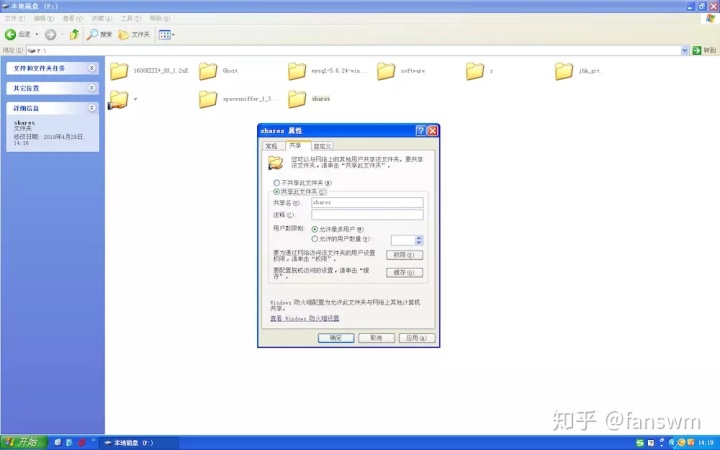Viewport: 720px width, 450px height.
Task: Switch to the 常规 (General) tab
Action: click(271, 146)
